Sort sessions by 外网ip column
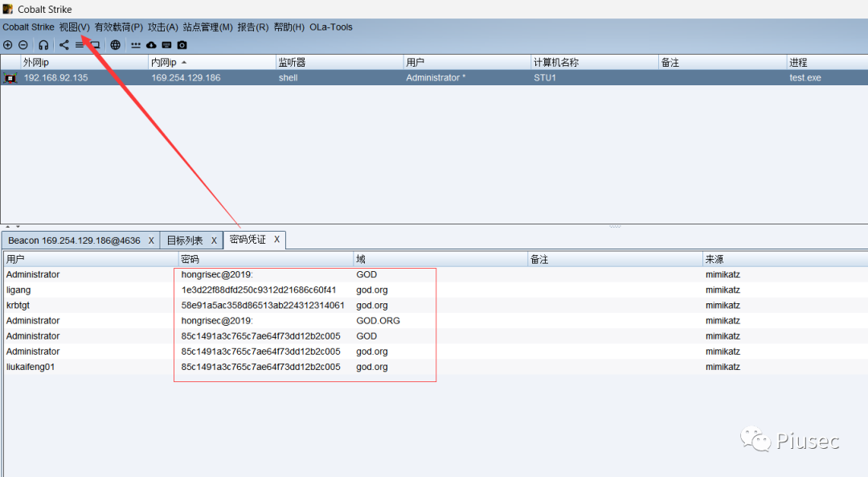The width and height of the screenshot is (868, 477). pyautogui.click(x=84, y=63)
